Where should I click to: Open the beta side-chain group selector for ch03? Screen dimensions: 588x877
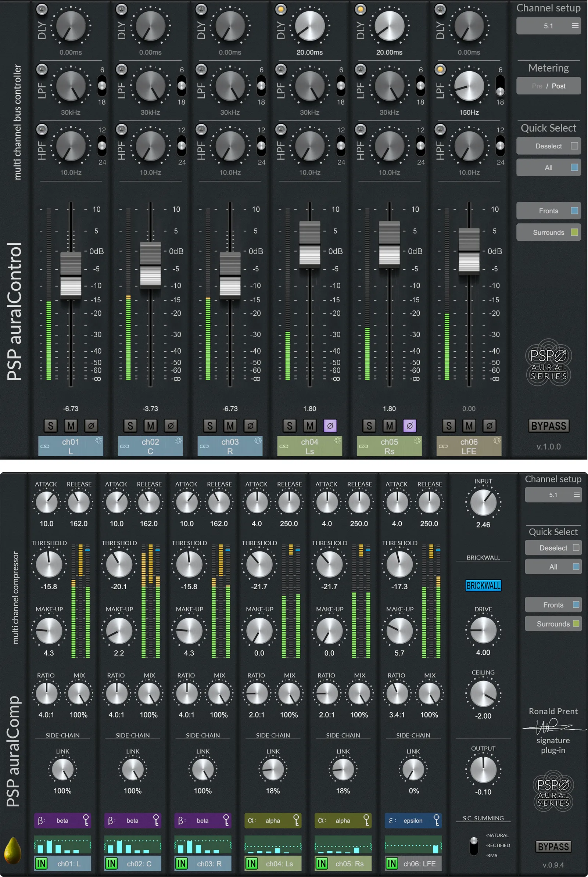(203, 820)
